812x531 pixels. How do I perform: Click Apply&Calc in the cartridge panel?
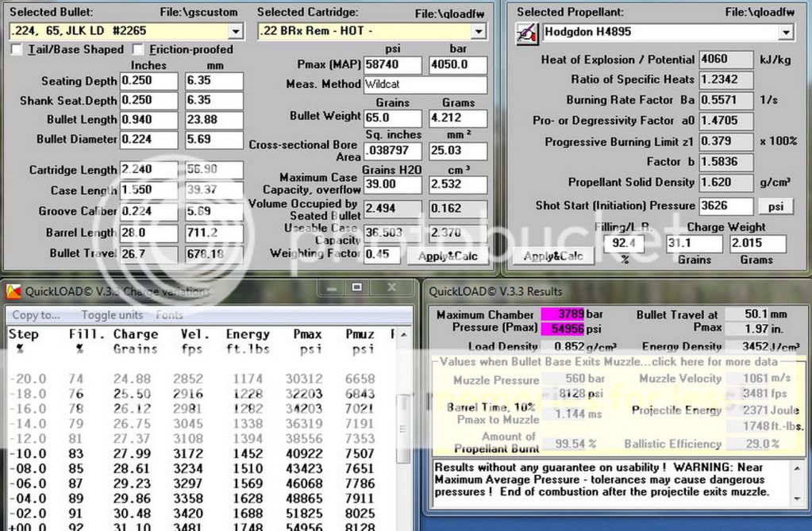coord(448,256)
